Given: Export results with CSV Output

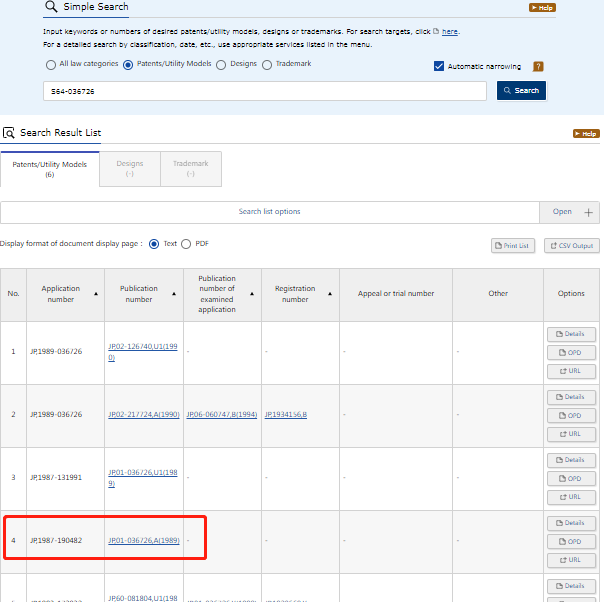Looking at the screenshot, I should tap(572, 245).
